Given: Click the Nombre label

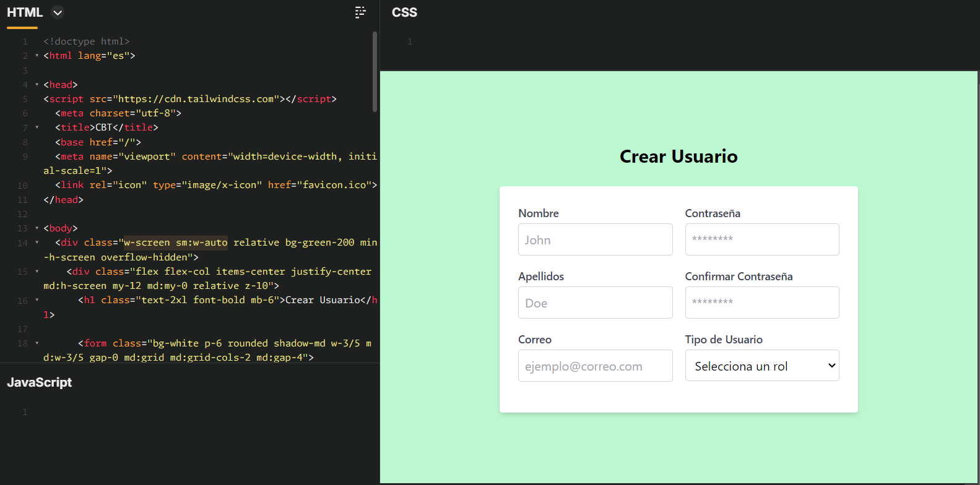Looking at the screenshot, I should point(539,213).
